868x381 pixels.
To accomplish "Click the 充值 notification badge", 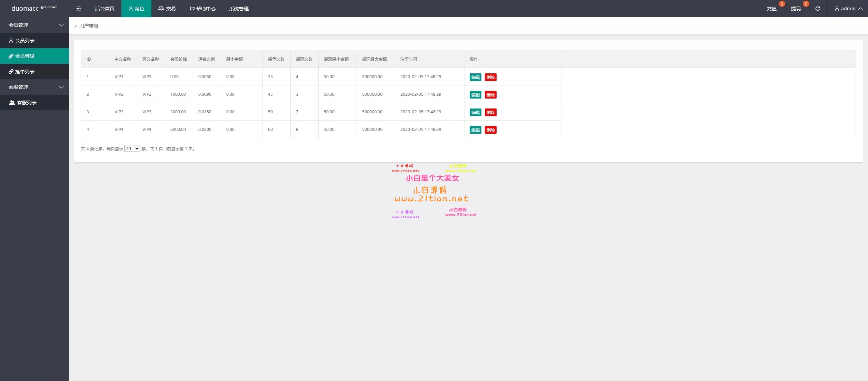I will point(782,4).
